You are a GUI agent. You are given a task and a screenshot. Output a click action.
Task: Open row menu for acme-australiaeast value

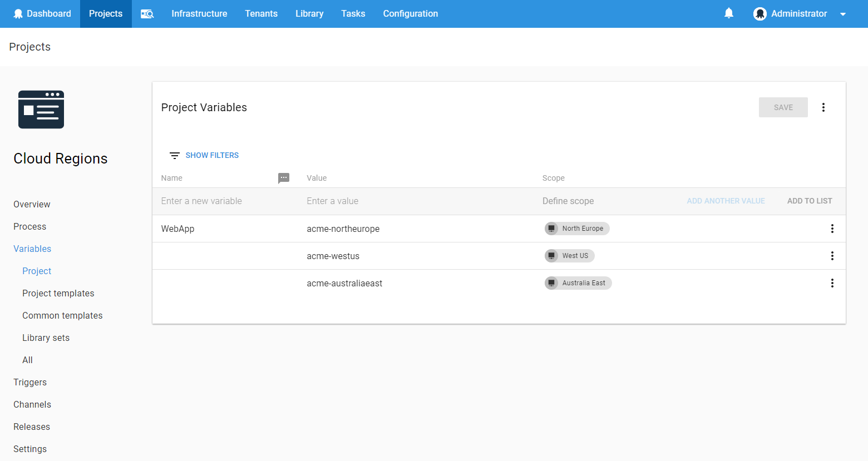click(x=832, y=283)
